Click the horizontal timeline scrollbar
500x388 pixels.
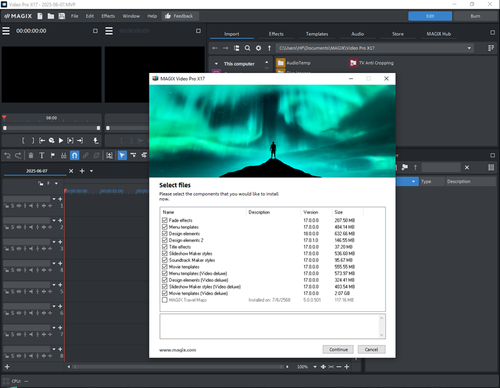(178, 367)
